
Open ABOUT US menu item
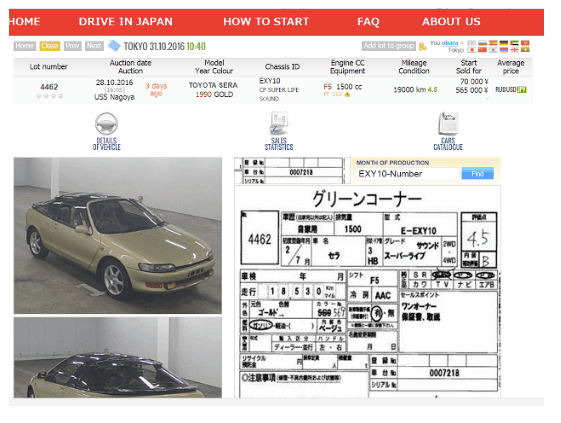point(451,21)
